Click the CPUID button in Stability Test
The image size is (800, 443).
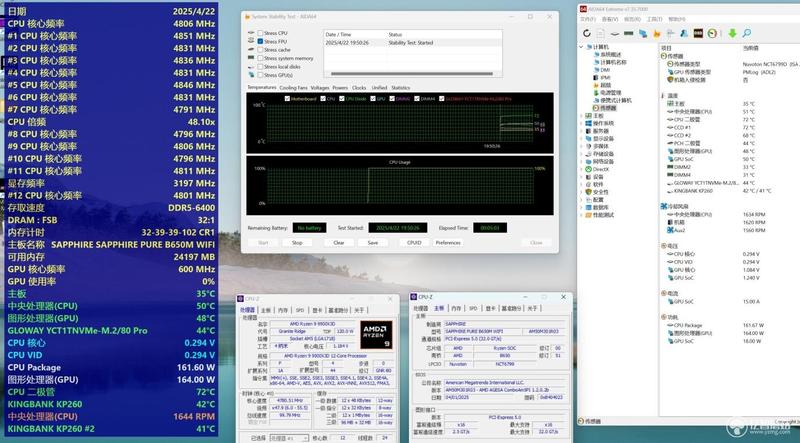(414, 243)
